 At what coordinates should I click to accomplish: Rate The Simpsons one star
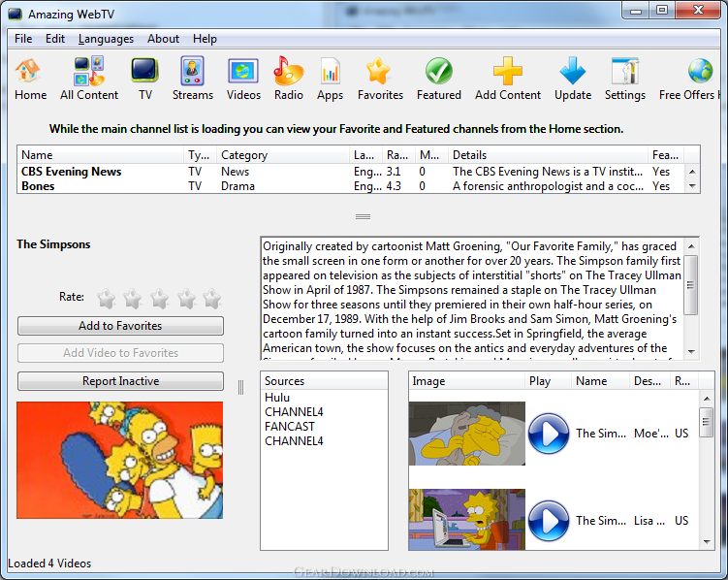[x=107, y=298]
